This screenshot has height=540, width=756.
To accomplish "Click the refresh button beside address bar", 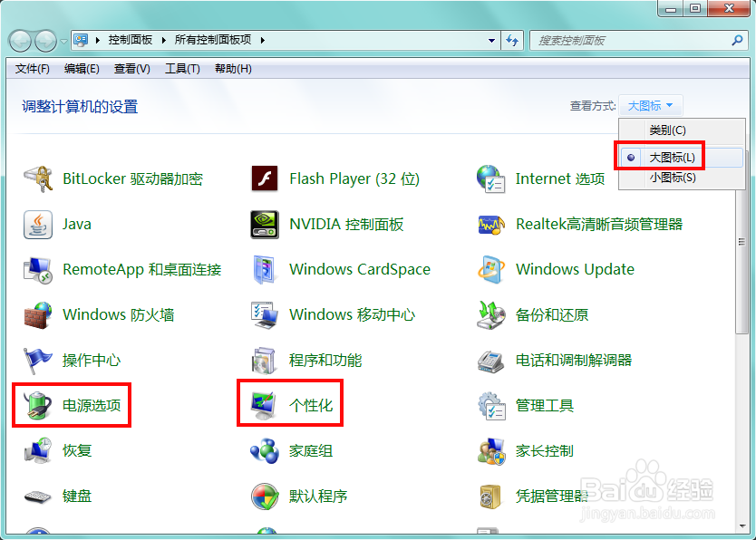I will [x=512, y=41].
